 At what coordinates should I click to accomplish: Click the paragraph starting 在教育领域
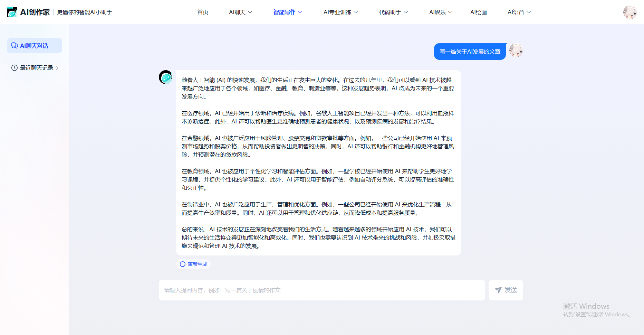pos(318,180)
